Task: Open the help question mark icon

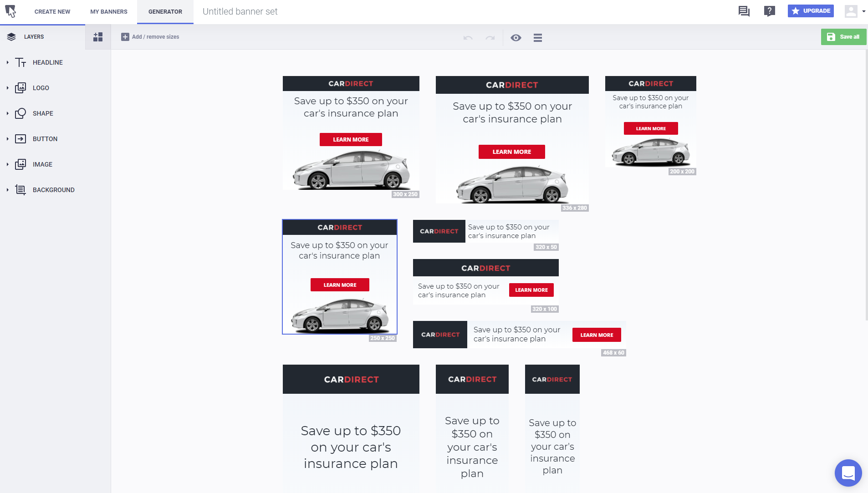Action: click(770, 11)
